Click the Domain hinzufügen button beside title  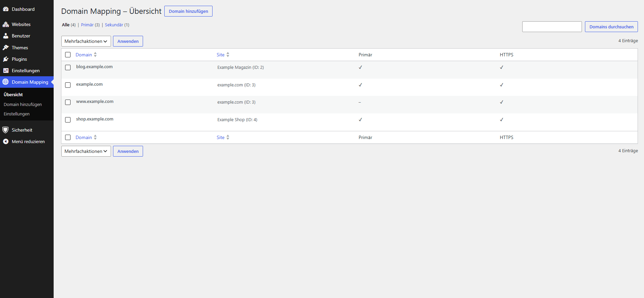point(188,11)
